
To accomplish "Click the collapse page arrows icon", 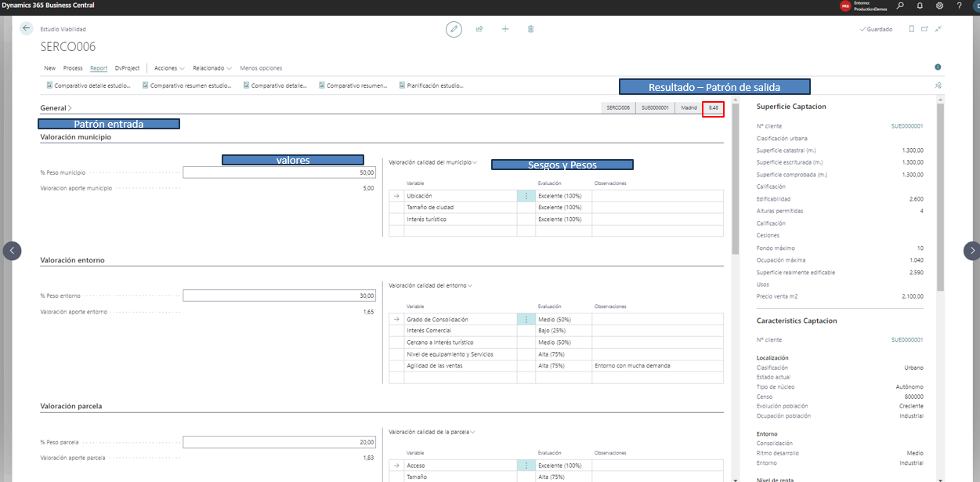I will (938, 29).
